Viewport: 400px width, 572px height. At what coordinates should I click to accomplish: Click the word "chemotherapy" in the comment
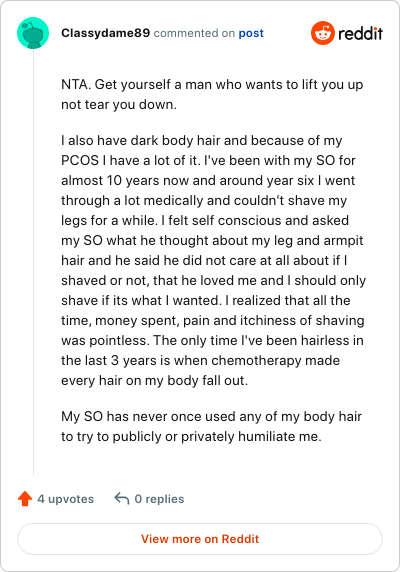[x=256, y=360]
